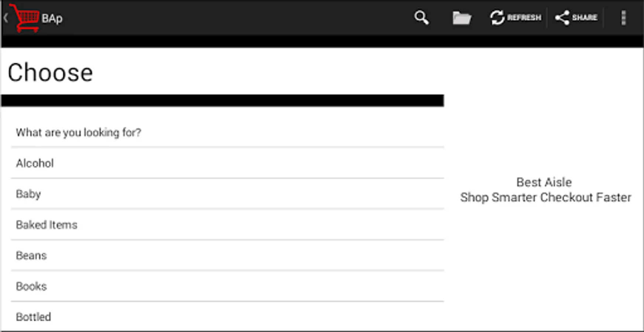644x332 pixels.
Task: Pick the Beans category
Action: click(31, 255)
